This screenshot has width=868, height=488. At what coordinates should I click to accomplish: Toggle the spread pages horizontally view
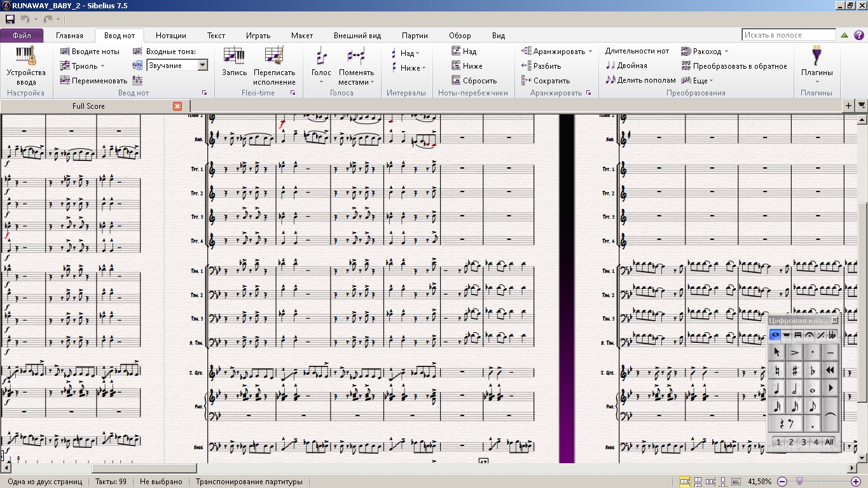coord(685,482)
